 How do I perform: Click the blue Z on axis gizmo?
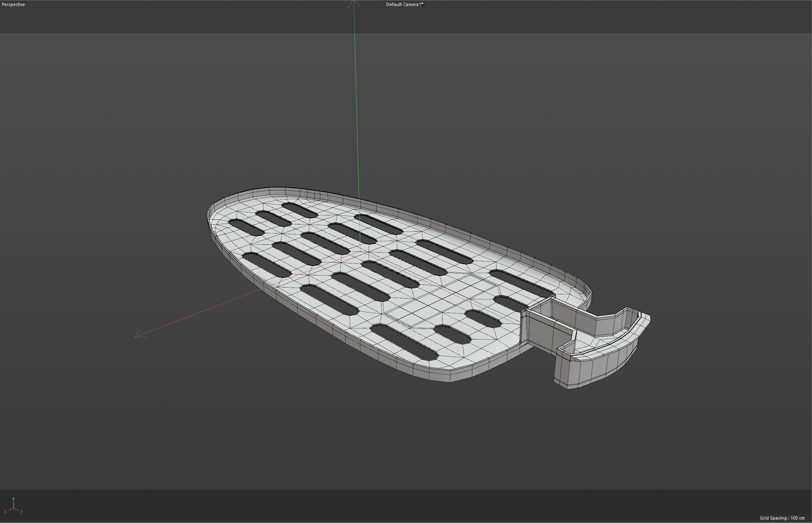coord(21,512)
